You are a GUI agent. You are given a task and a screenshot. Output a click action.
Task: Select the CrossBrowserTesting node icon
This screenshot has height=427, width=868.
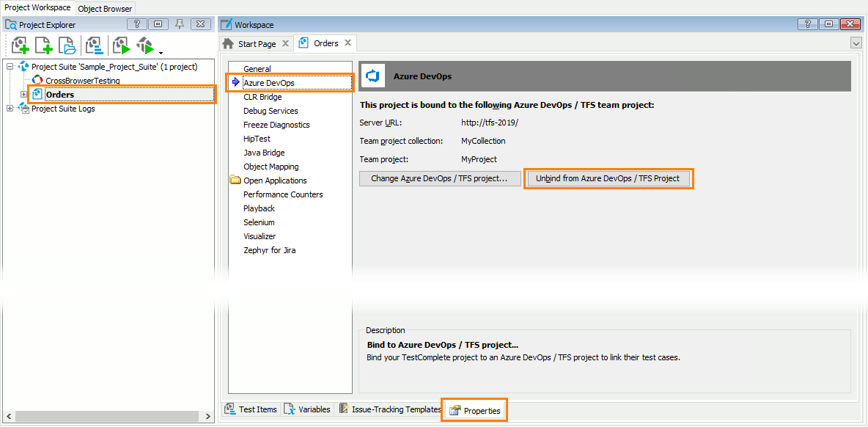coord(40,80)
